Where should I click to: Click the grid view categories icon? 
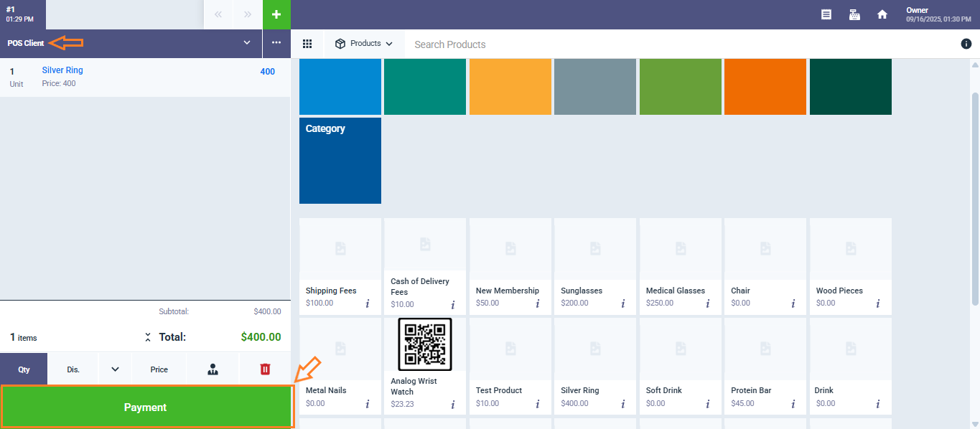point(307,44)
